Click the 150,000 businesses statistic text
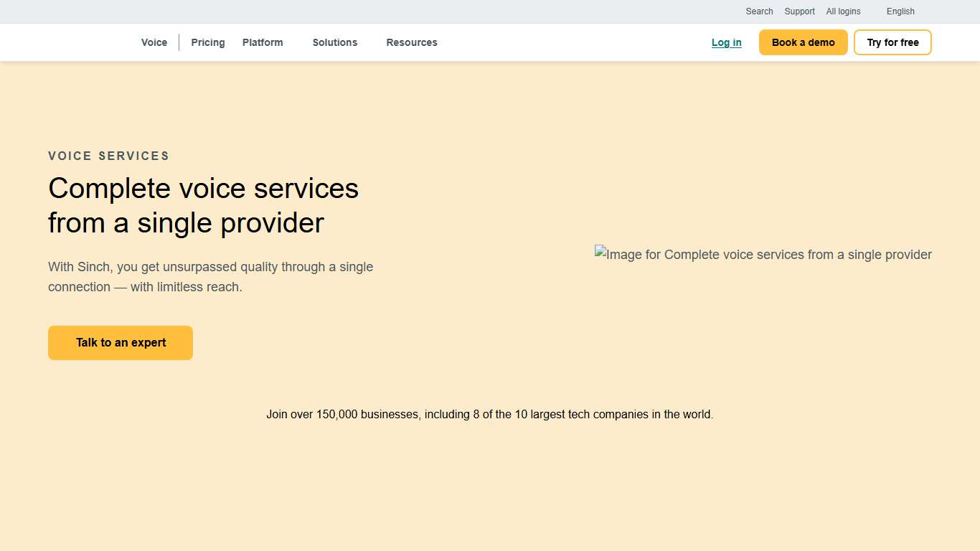This screenshot has height=551, width=980. [x=489, y=414]
